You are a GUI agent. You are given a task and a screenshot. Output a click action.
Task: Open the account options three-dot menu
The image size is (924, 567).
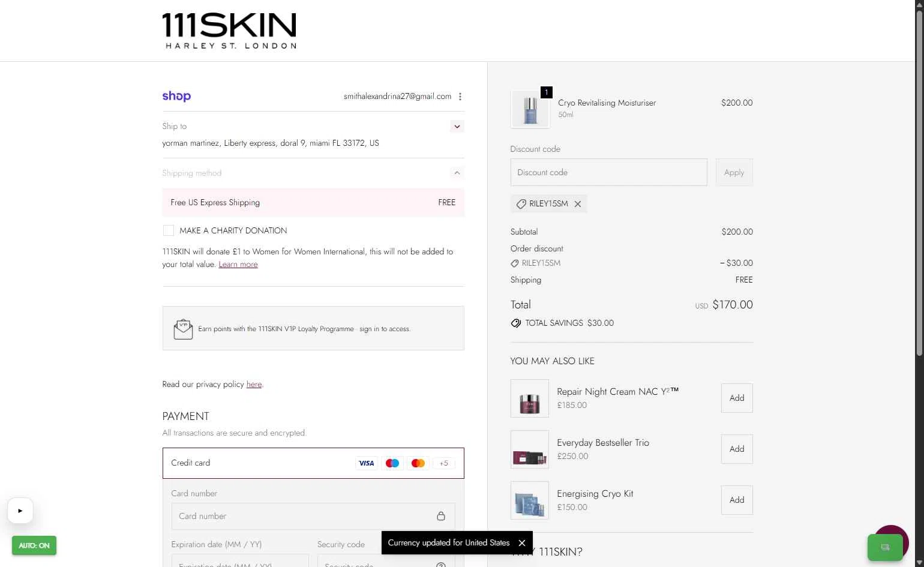click(460, 97)
